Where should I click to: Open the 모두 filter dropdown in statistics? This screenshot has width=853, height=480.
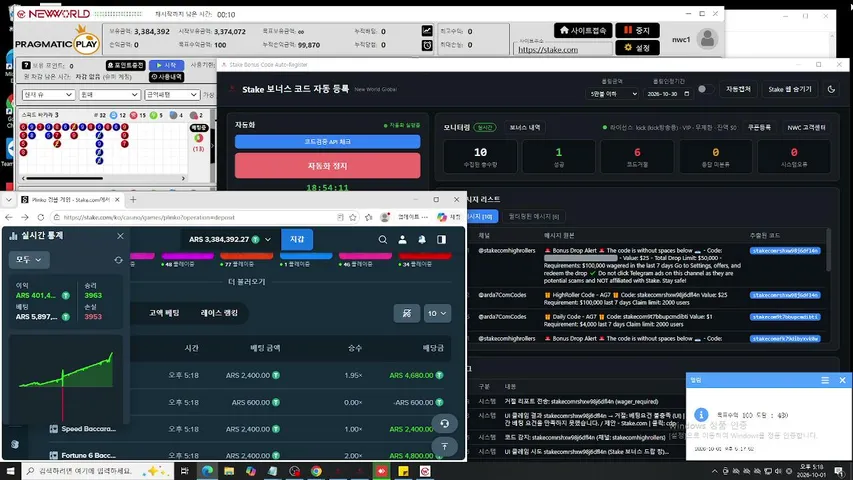tap(29, 260)
